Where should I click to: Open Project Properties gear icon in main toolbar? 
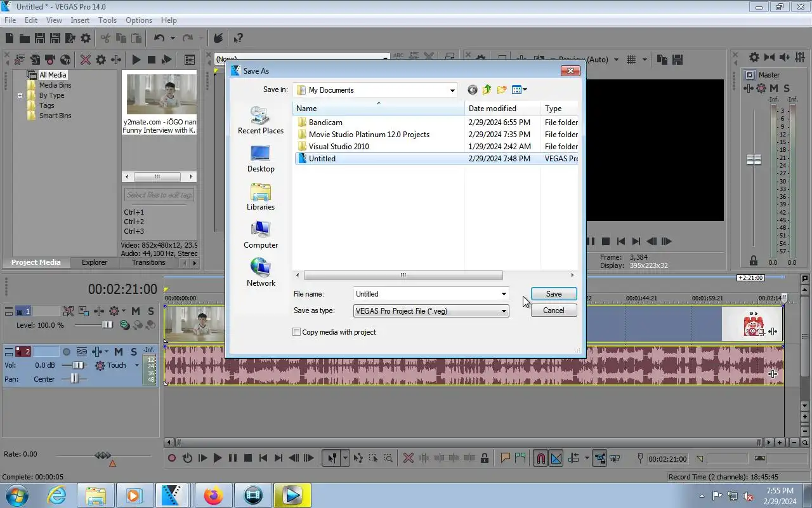pyautogui.click(x=86, y=38)
